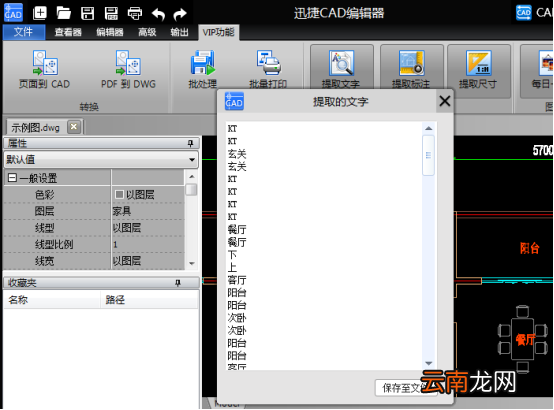Click the CAD icon at top right title bar
Image resolution: width=554 pixels, height=410 pixels.
pos(524,13)
